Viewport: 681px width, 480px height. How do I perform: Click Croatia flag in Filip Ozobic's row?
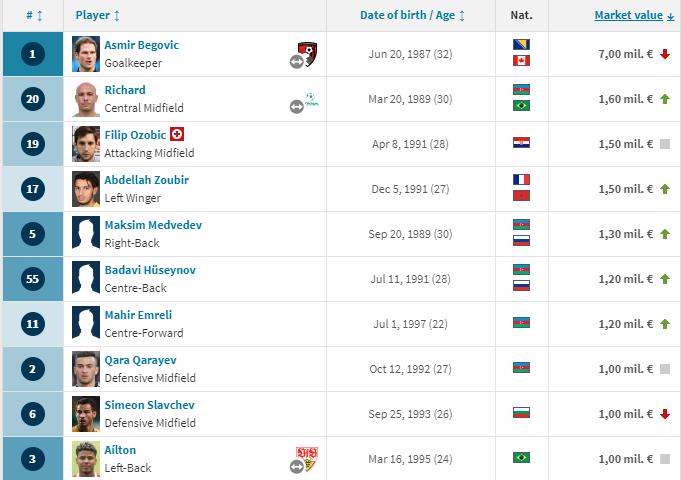tap(520, 143)
